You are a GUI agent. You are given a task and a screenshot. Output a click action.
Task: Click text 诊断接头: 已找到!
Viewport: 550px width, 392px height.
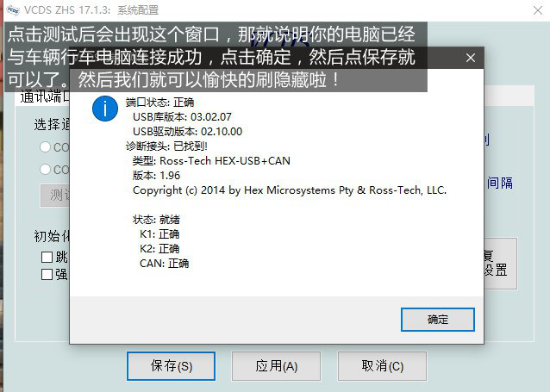(166, 146)
